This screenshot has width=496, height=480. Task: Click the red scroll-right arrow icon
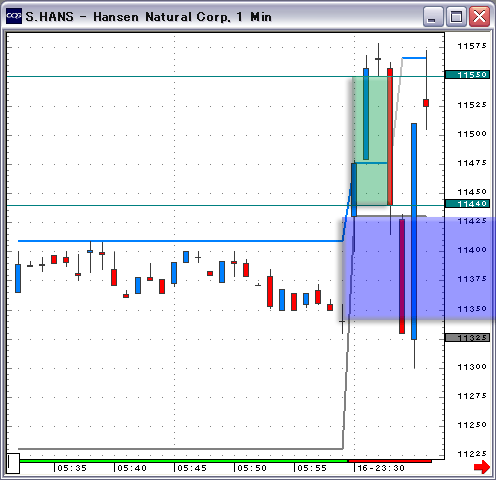pyautogui.click(x=482, y=467)
